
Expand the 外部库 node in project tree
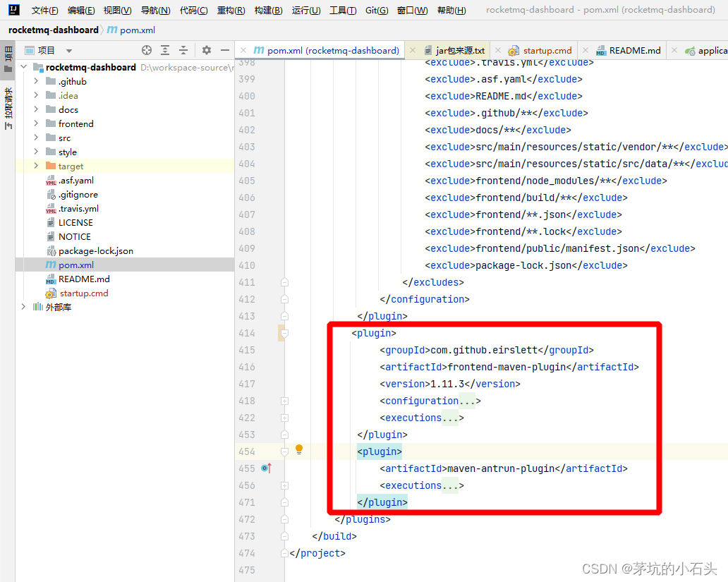23,307
